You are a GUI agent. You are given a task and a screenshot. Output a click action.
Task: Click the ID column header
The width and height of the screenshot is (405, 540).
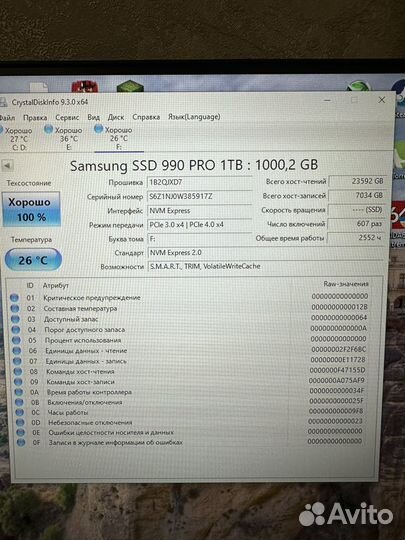30,285
